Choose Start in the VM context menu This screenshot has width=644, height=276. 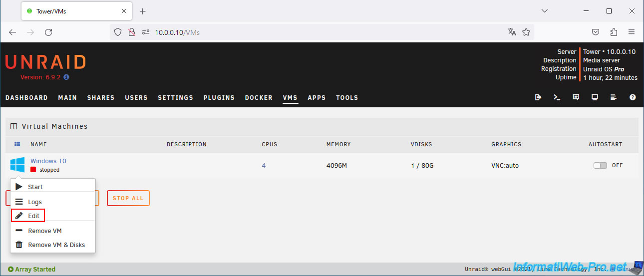53,187
